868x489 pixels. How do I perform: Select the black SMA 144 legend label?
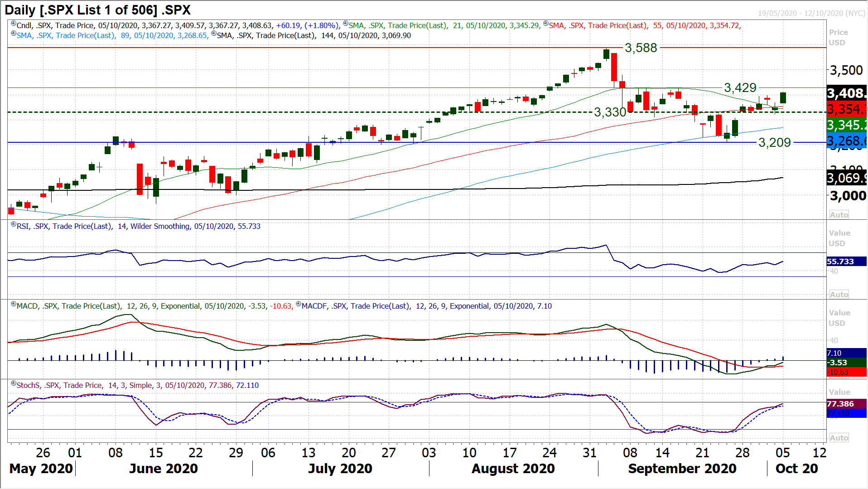[314, 36]
